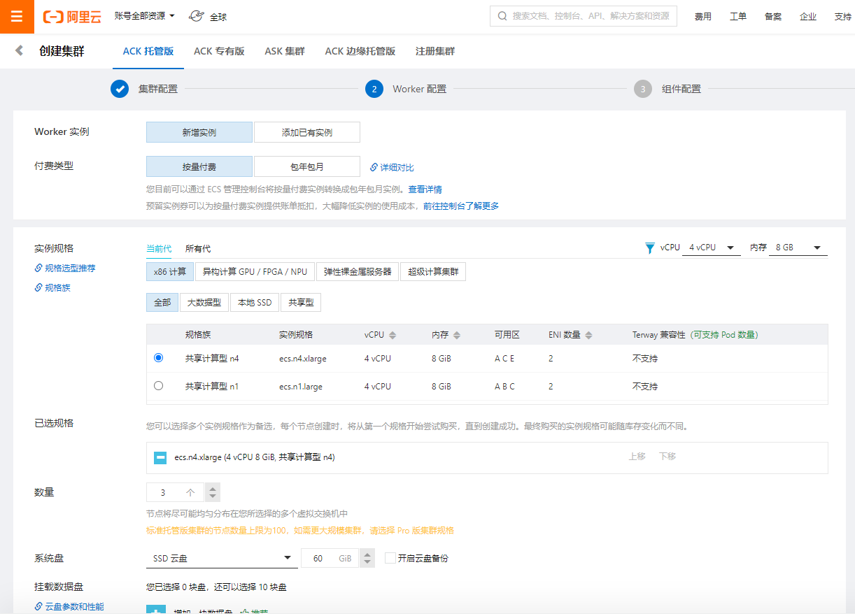Choose 添加已有实例 for Worker instances
The height and width of the screenshot is (616, 855).
307,132
